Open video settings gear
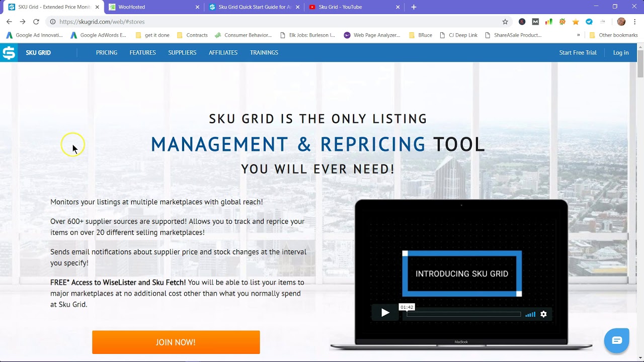 (543, 314)
